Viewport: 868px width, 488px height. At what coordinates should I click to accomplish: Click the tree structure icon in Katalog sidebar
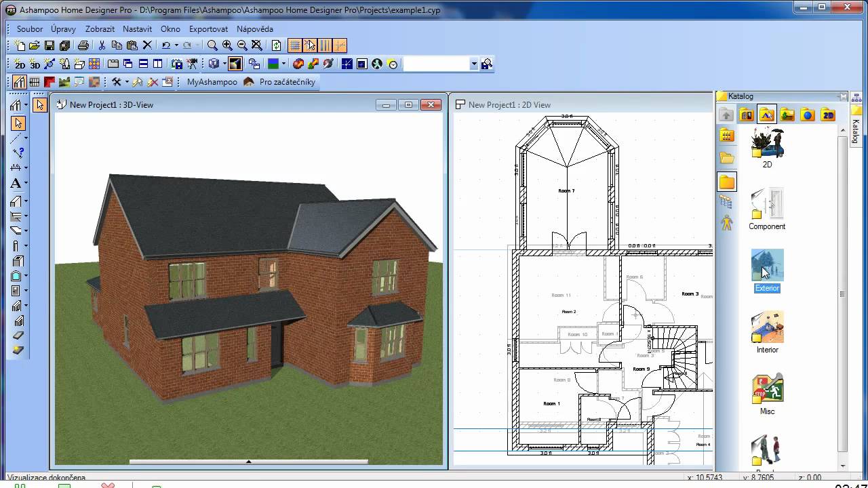[x=727, y=202]
